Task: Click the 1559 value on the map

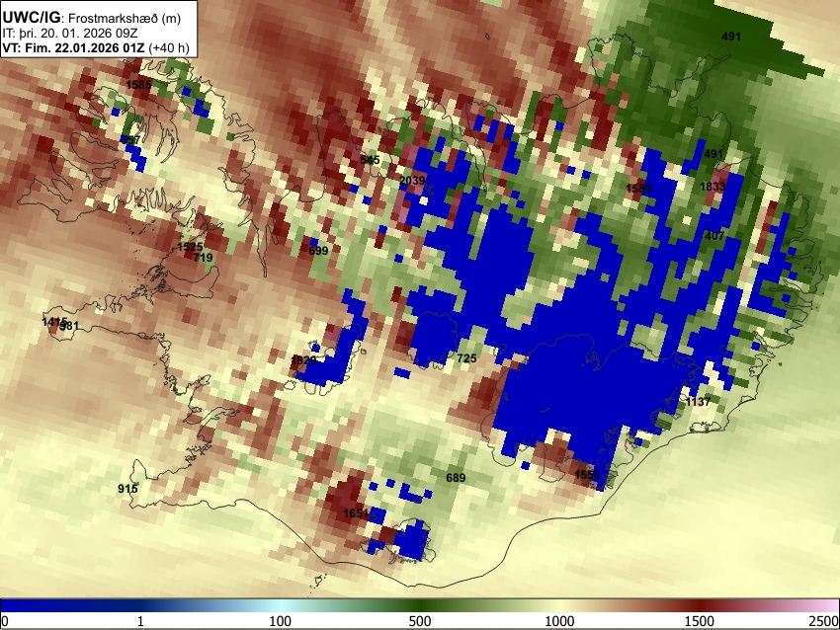Action: [587, 475]
